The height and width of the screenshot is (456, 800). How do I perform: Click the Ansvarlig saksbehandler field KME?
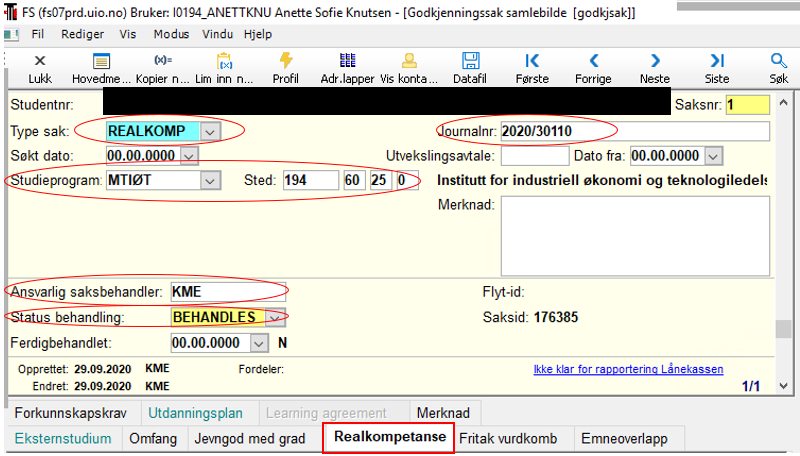228,292
